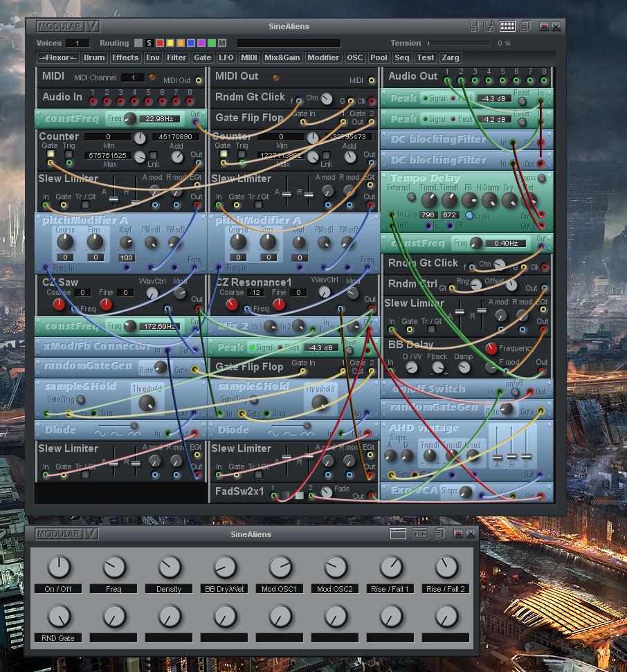
Task: Open the Modifier module menu
Action: point(323,57)
